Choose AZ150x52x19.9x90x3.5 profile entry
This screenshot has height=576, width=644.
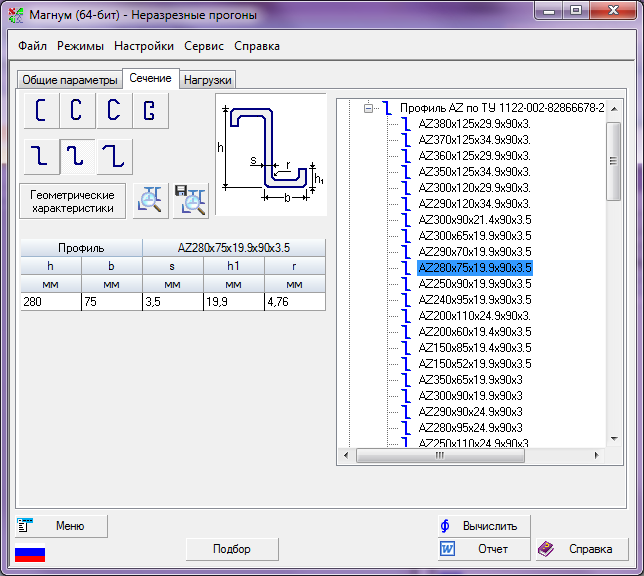click(x=474, y=364)
